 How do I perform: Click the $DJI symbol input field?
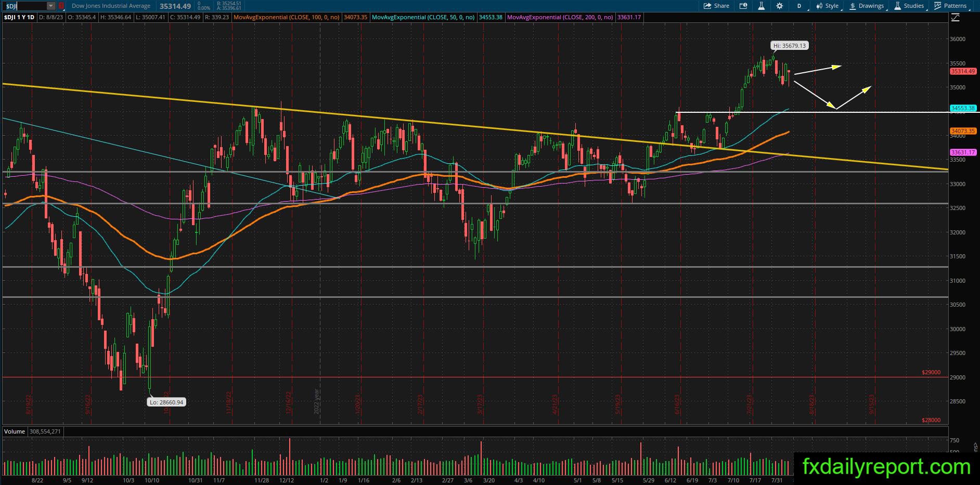[x=24, y=6]
